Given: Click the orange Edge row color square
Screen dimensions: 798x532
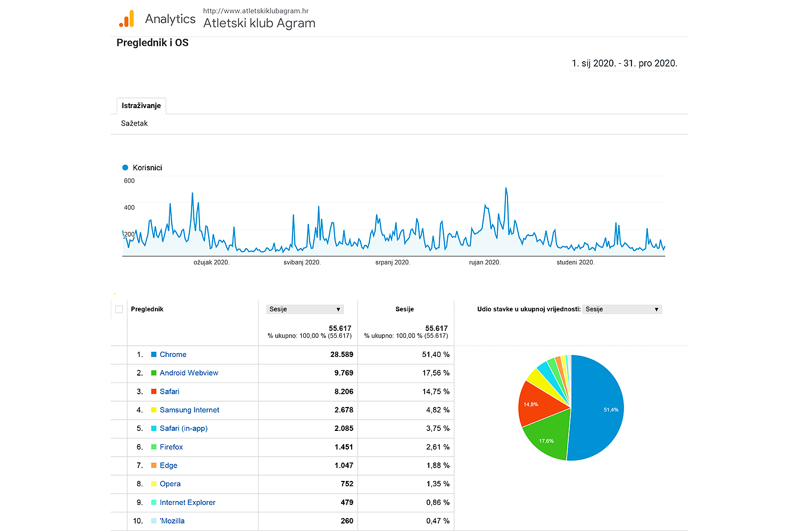Looking at the screenshot, I should coord(154,465).
